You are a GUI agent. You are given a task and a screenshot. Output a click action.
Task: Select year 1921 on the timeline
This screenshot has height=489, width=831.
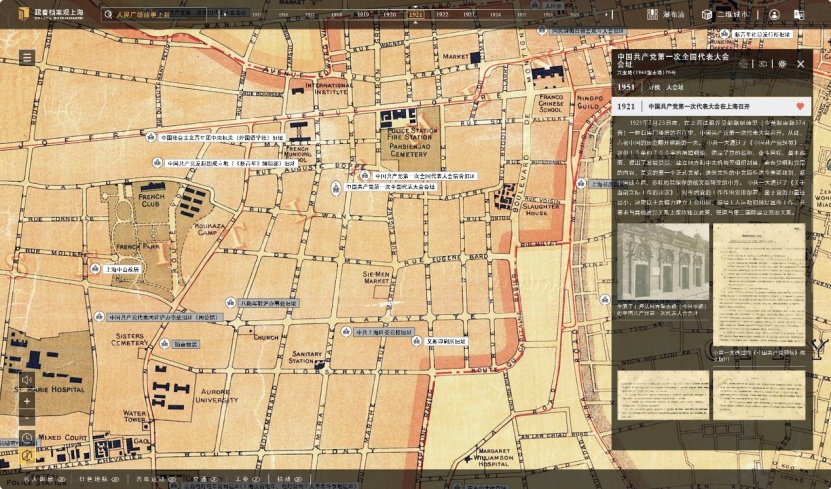click(415, 15)
